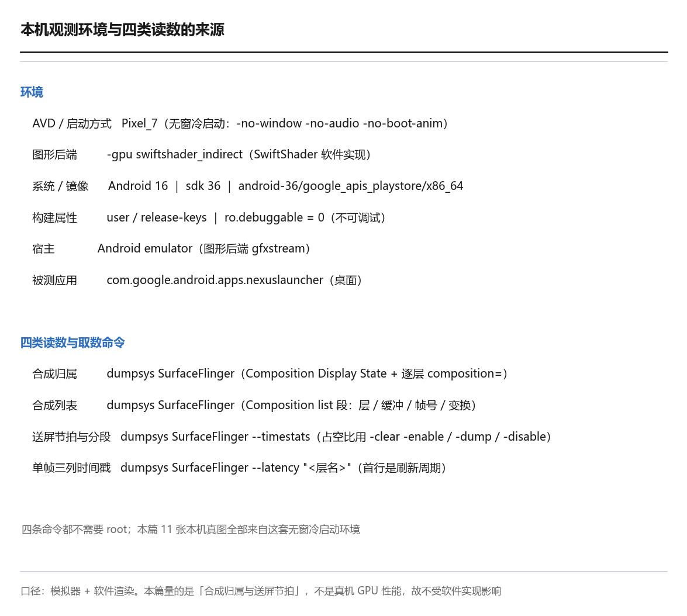
Task: Click the Composition Display State command text
Action: pos(307,374)
